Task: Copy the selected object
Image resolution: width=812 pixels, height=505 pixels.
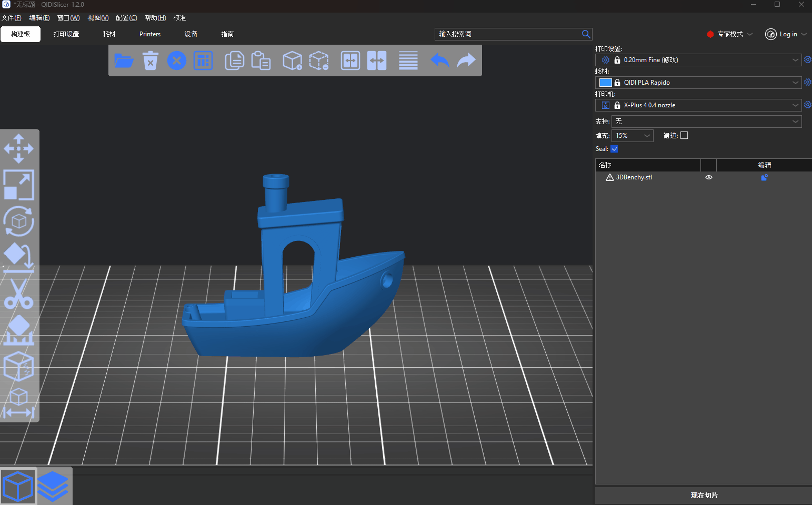Action: (234, 60)
